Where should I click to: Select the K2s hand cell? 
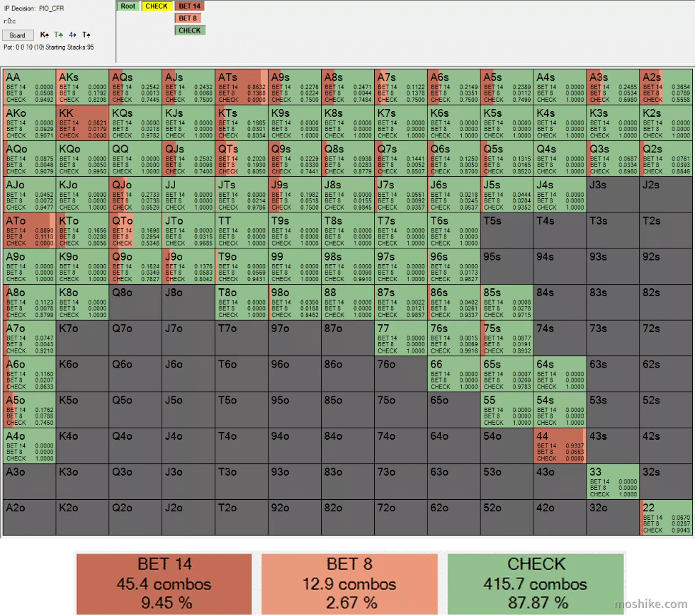pos(666,122)
